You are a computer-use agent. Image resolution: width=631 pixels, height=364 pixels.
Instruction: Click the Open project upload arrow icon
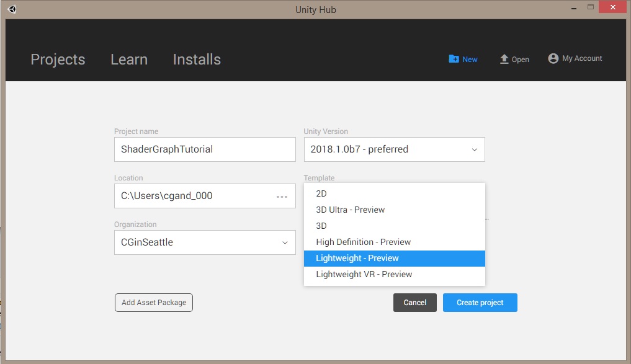click(504, 58)
